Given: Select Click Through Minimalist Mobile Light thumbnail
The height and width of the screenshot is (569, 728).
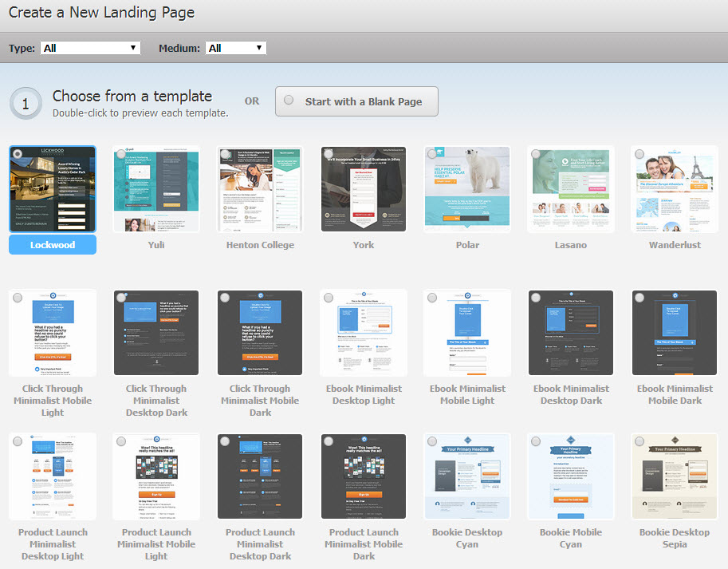Looking at the screenshot, I should (x=53, y=333).
